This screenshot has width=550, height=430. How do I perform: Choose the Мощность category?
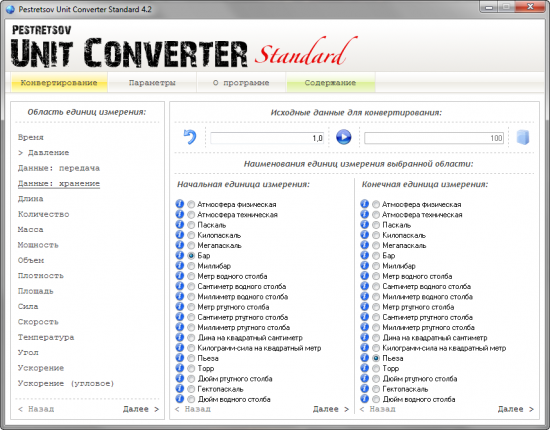pos(38,245)
